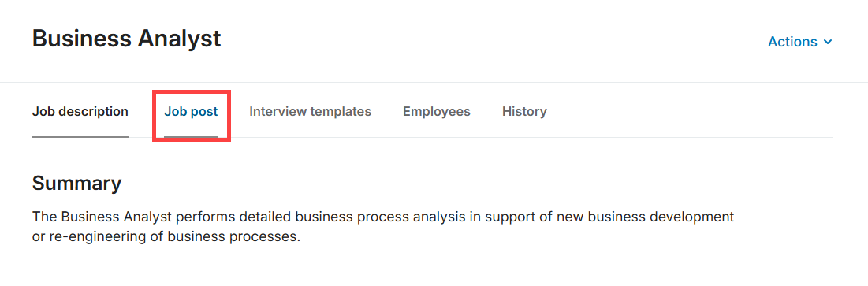Click the Business Analyst page title
868x286 pixels.
pos(127,39)
